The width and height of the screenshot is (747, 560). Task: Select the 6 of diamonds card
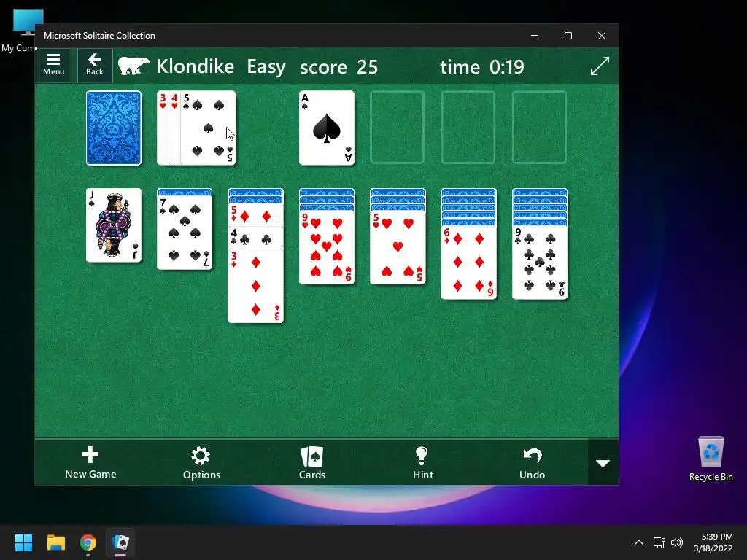pos(469,262)
